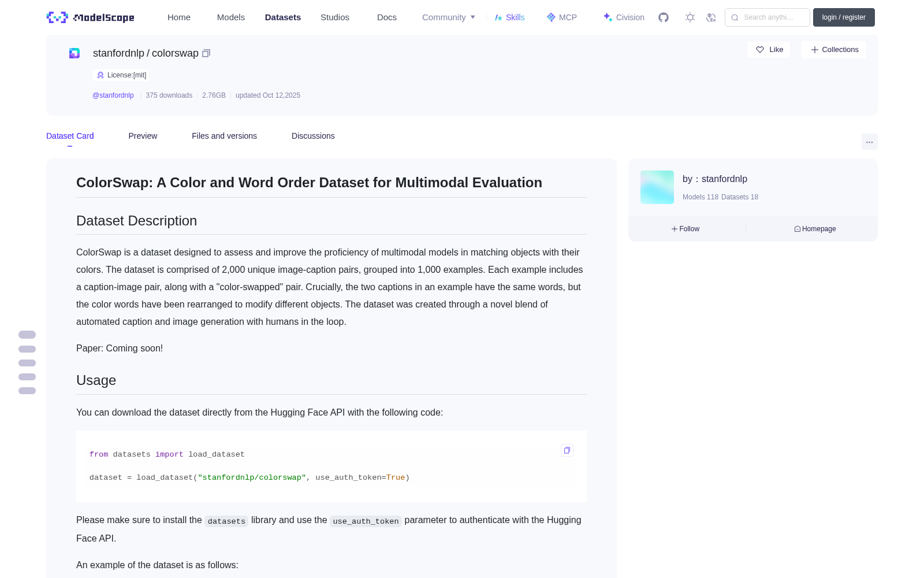Click 'updated Oct 12,2025' text
The height and width of the screenshot is (578, 924).
268,95
